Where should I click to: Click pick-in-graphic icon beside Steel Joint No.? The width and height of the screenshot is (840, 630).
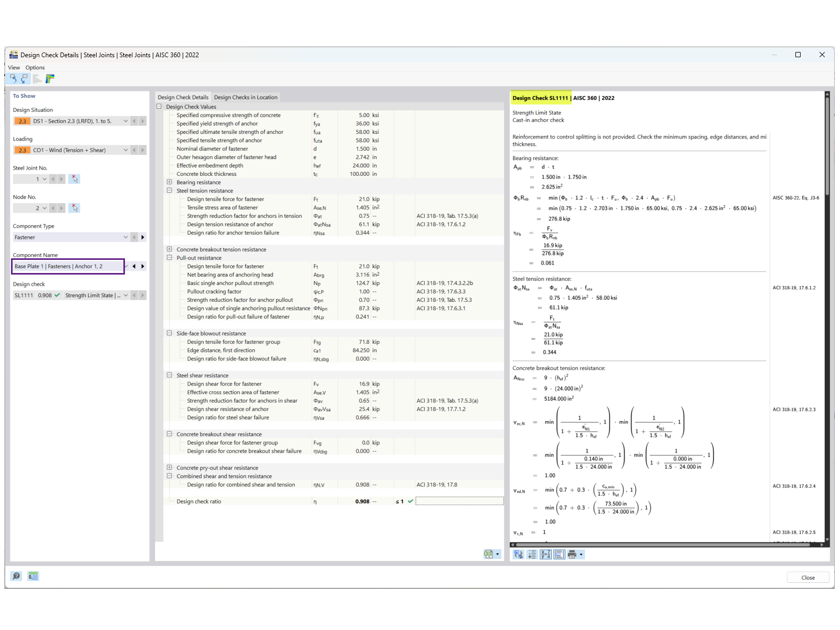click(75, 179)
